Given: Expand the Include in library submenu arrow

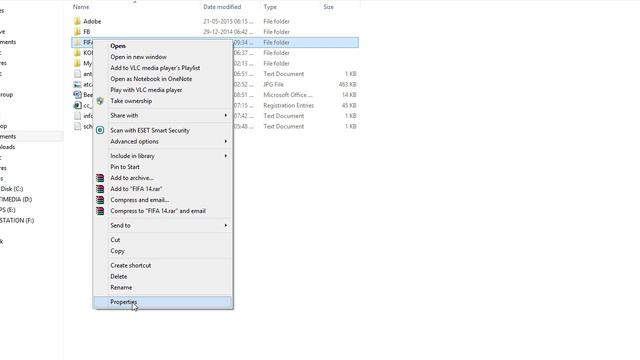Looking at the screenshot, I should click(x=225, y=156).
